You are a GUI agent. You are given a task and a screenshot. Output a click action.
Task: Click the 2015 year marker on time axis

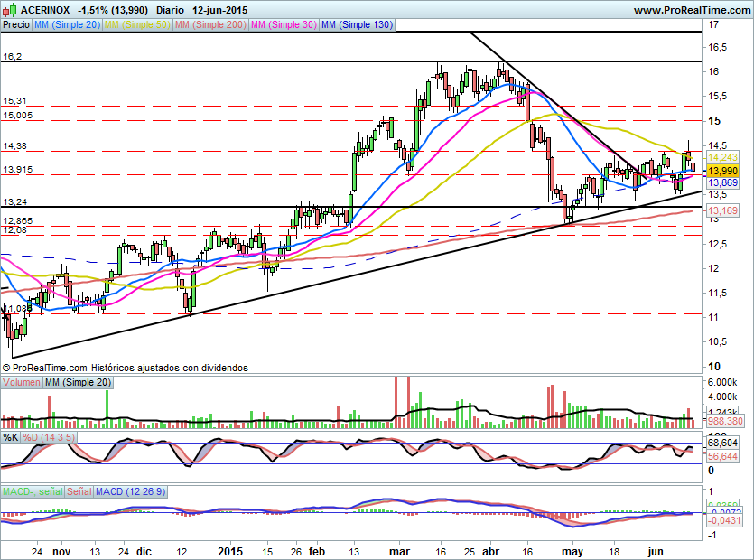pos(231,551)
